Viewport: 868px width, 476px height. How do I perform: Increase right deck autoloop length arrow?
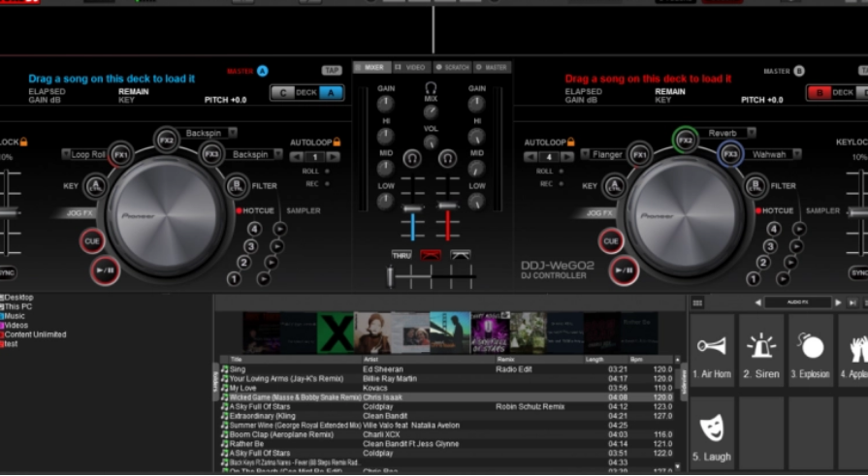[x=567, y=157]
